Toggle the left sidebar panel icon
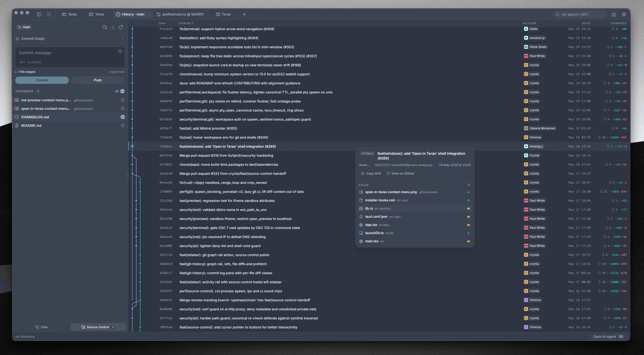Image resolution: width=644 pixels, height=355 pixels. [x=39, y=14]
